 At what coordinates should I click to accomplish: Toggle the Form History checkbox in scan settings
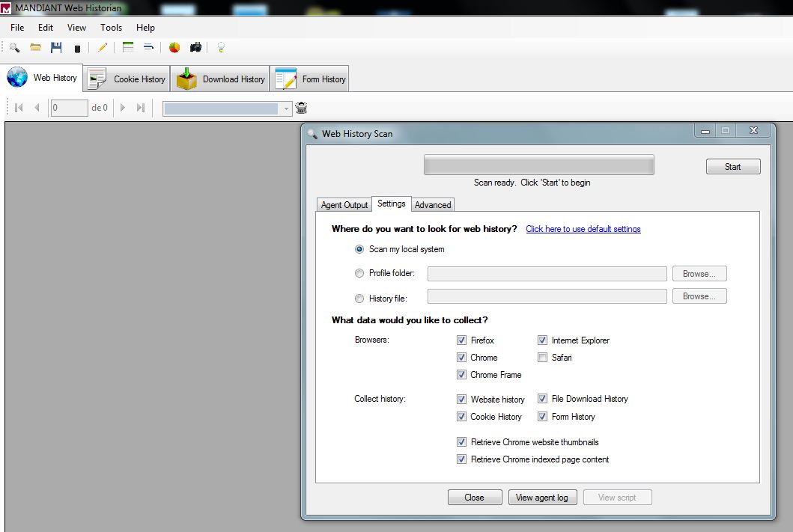[x=542, y=416]
